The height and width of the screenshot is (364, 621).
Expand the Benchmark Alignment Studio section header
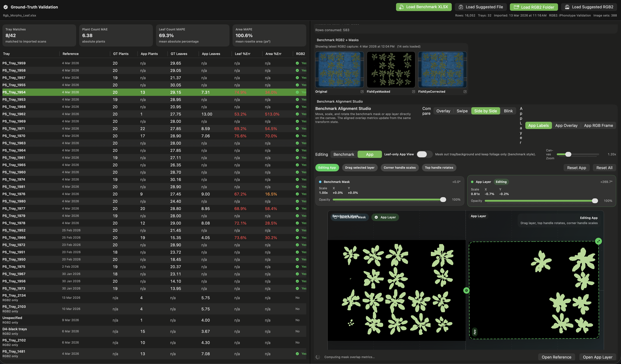click(340, 101)
